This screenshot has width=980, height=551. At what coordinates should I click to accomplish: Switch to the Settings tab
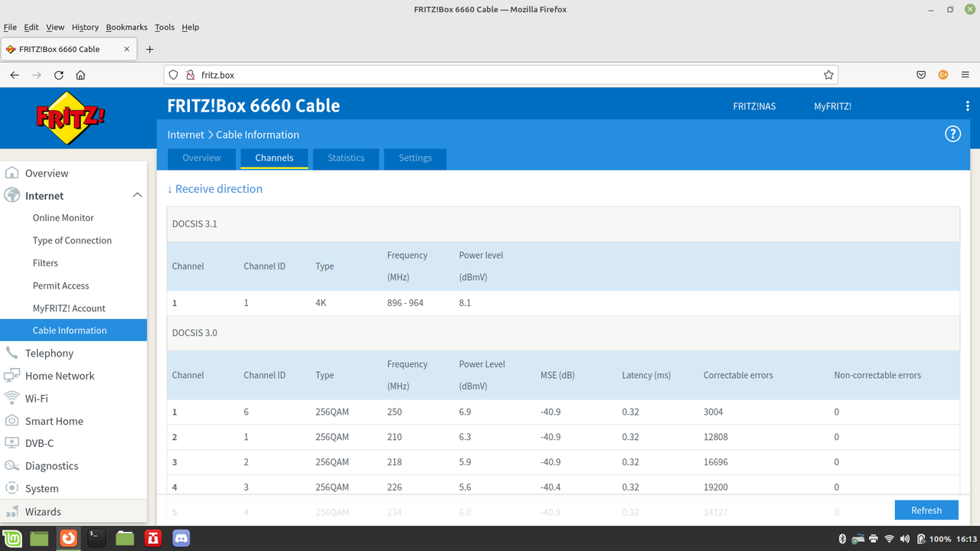point(415,158)
